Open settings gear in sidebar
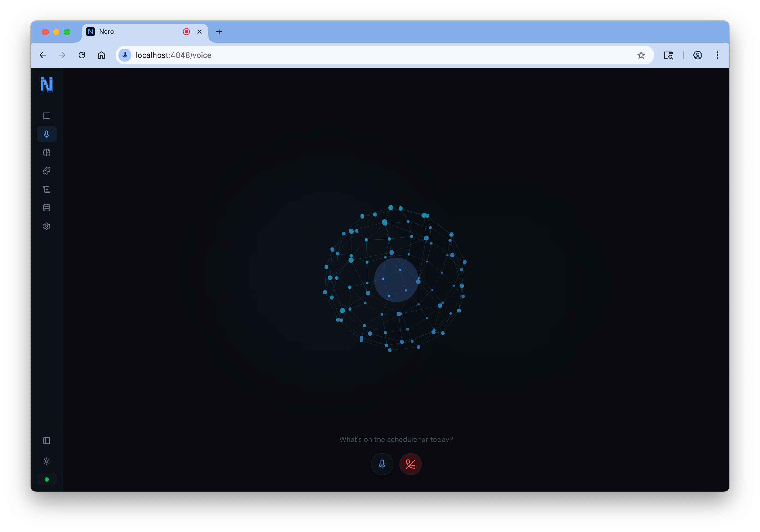The image size is (760, 532). pos(46,226)
